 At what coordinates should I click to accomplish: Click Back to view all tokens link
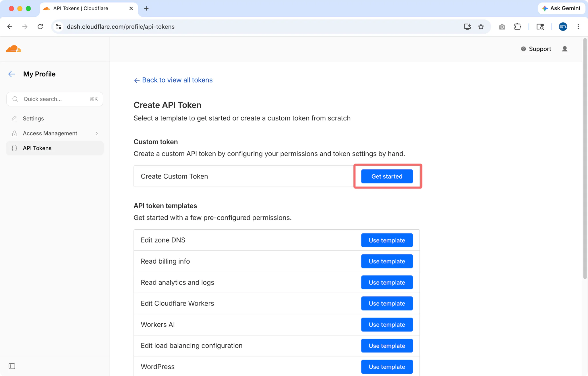point(173,80)
